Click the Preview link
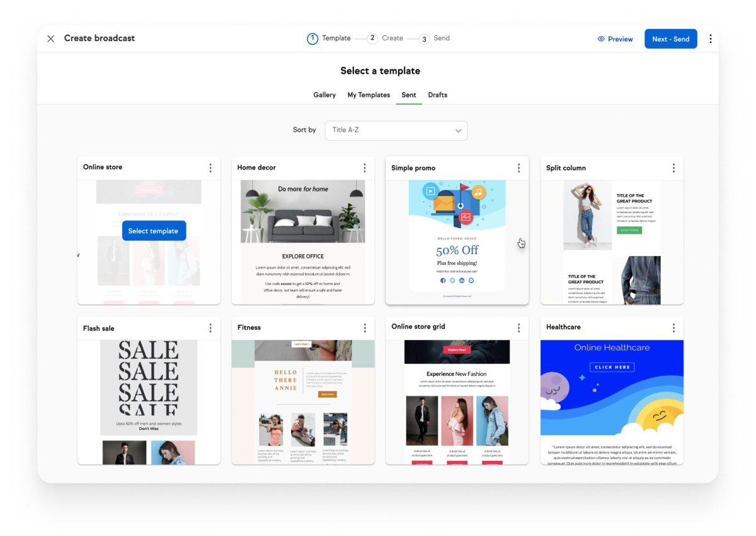This screenshot has height=536, width=756. (x=615, y=39)
